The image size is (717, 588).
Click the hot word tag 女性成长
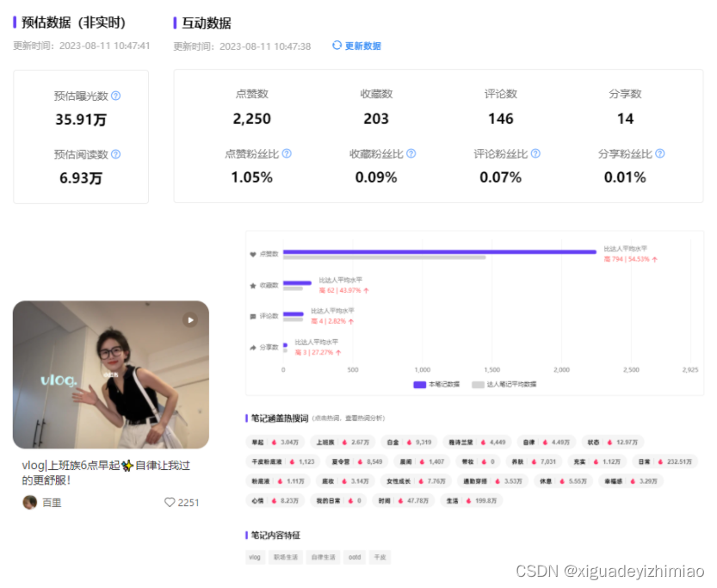pyautogui.click(x=416, y=481)
